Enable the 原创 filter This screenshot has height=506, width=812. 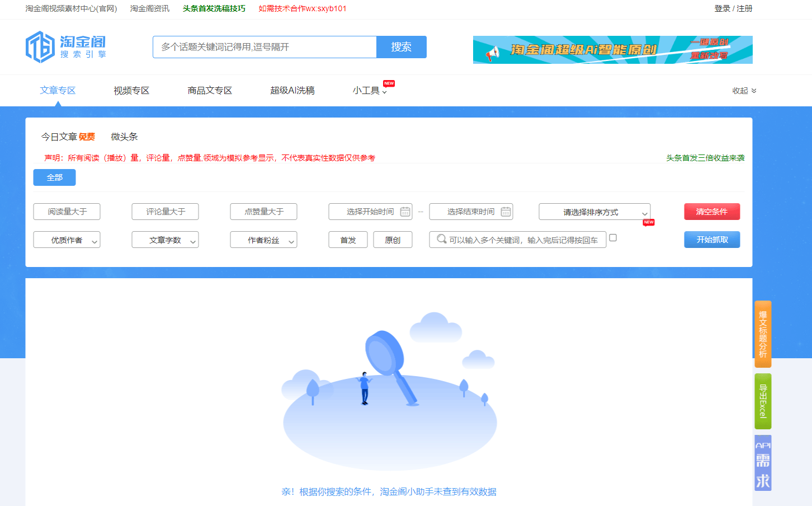tap(393, 240)
